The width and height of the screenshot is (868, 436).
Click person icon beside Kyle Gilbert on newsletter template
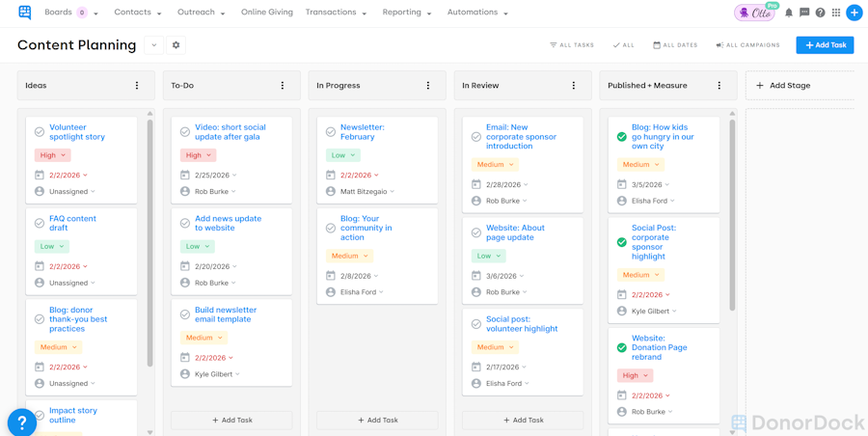[185, 374]
